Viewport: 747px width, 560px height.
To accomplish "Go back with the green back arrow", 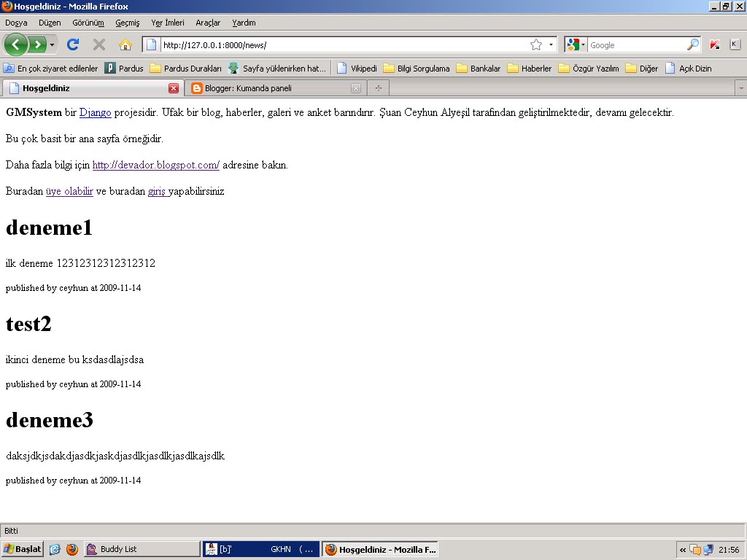I will 16,44.
